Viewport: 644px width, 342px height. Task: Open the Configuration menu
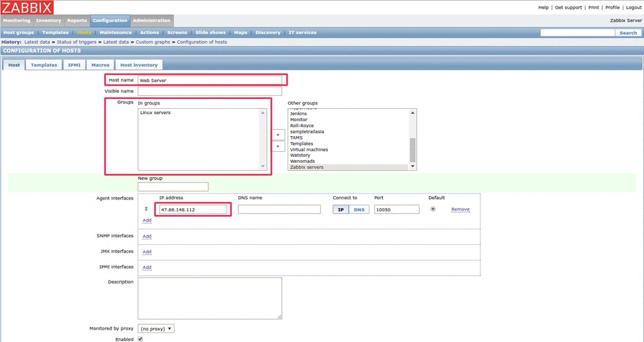click(110, 21)
